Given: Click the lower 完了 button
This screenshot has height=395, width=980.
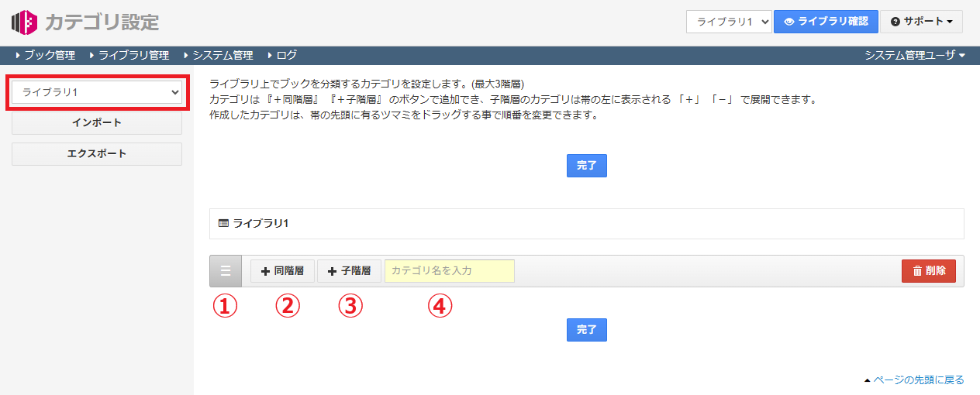Looking at the screenshot, I should pyautogui.click(x=587, y=330).
